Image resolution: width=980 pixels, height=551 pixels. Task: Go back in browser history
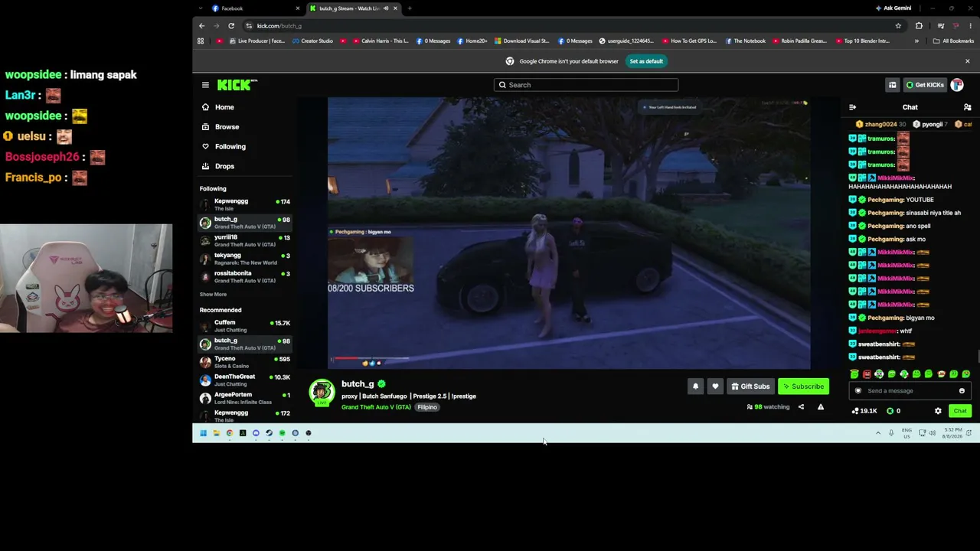click(202, 26)
